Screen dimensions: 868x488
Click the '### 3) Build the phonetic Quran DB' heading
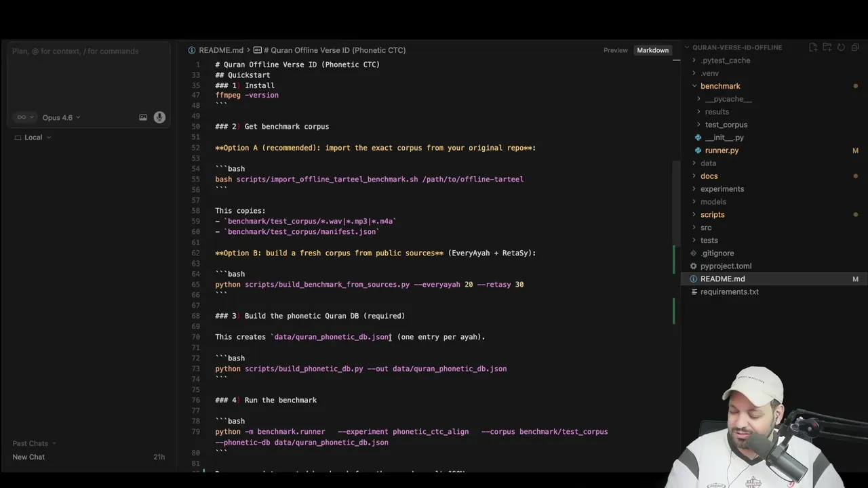pyautogui.click(x=310, y=316)
